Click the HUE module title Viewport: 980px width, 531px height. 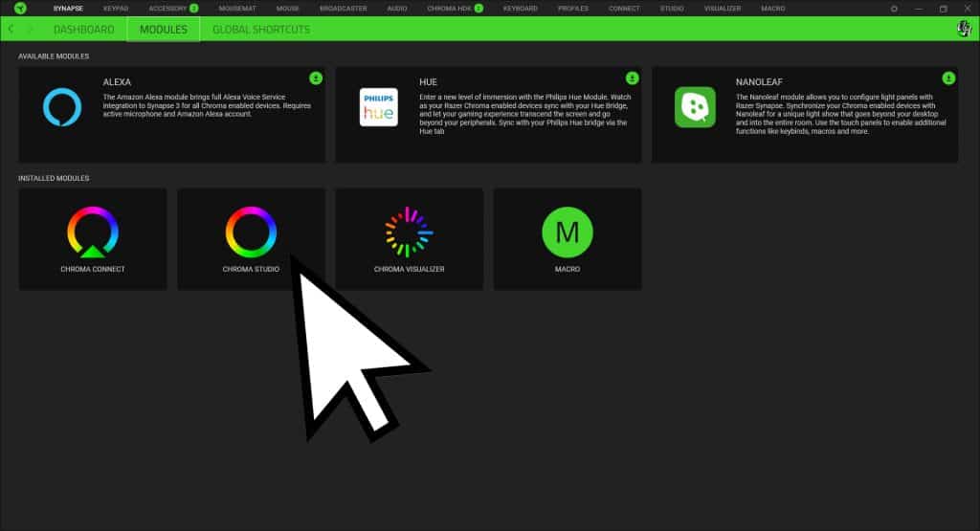click(428, 82)
